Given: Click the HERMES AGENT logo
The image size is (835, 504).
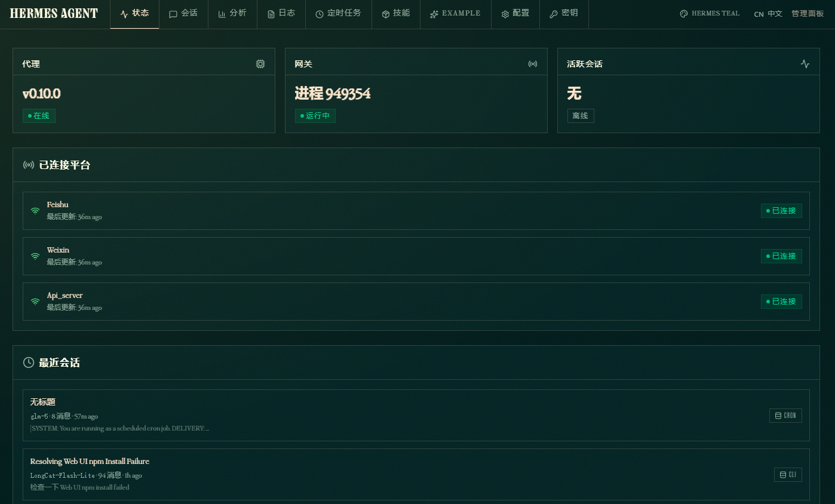Looking at the screenshot, I should point(53,13).
